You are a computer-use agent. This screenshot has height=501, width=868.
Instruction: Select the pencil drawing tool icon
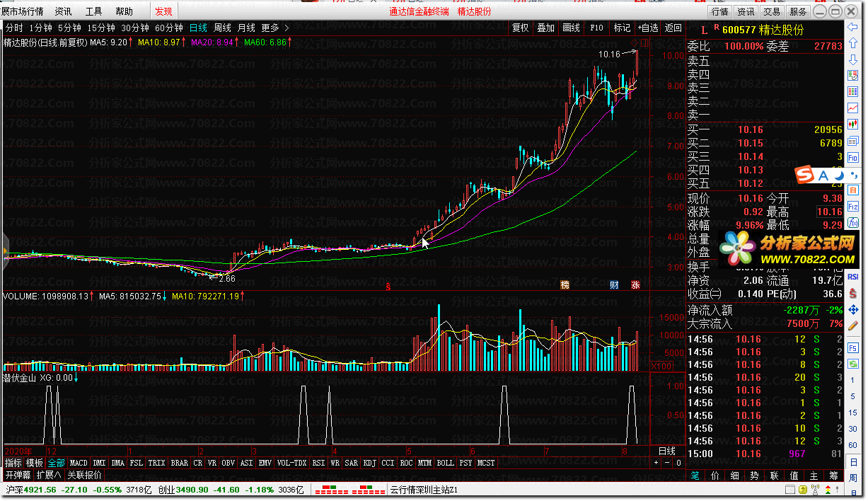point(853,325)
